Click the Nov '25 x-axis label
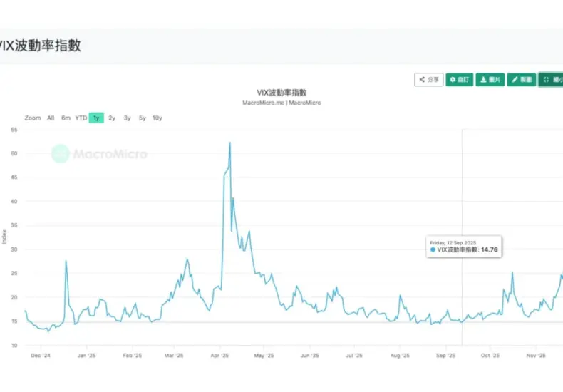The width and height of the screenshot is (563, 392). tap(536, 356)
